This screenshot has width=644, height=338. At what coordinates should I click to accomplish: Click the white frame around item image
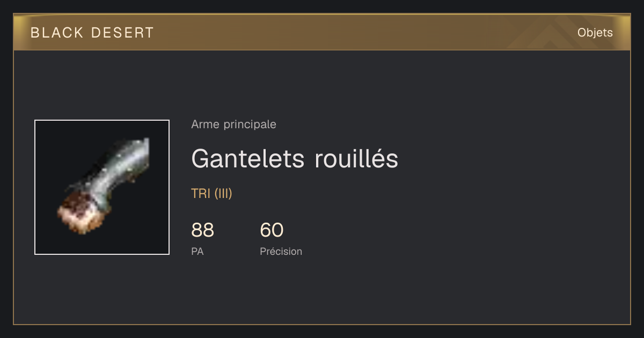102,120
